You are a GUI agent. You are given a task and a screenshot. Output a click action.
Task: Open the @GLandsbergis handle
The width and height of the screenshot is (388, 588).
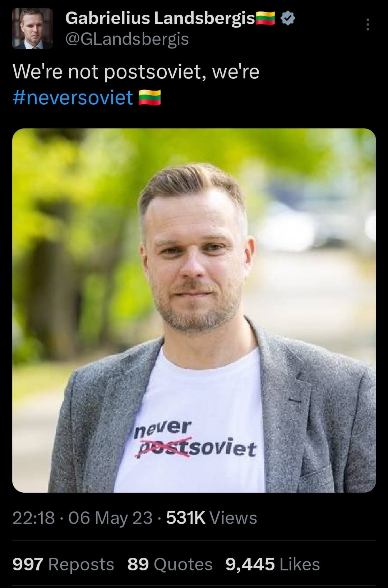coord(127,39)
